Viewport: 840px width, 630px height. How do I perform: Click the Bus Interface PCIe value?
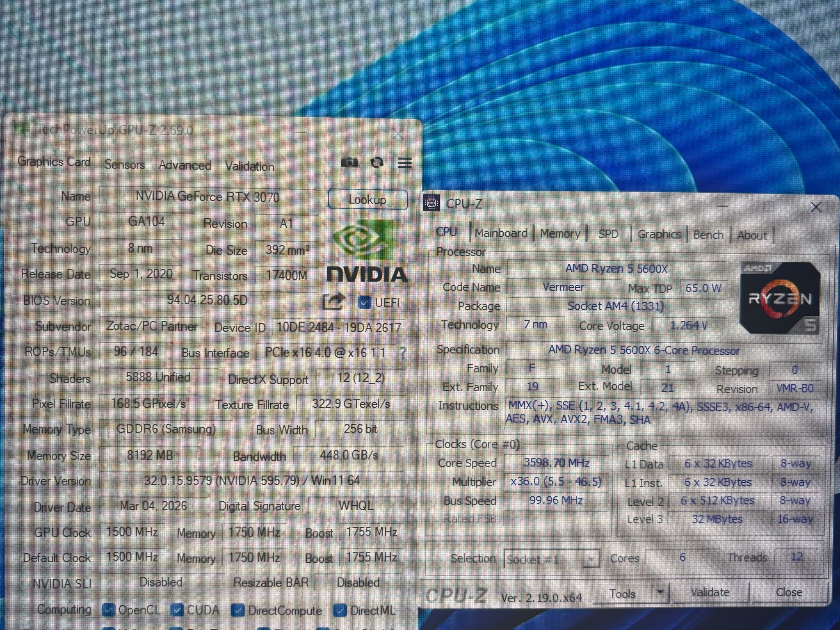point(325,352)
